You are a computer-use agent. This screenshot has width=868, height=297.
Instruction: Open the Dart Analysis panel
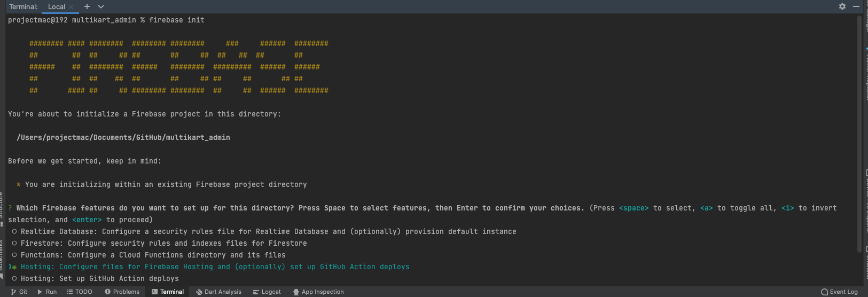218,292
